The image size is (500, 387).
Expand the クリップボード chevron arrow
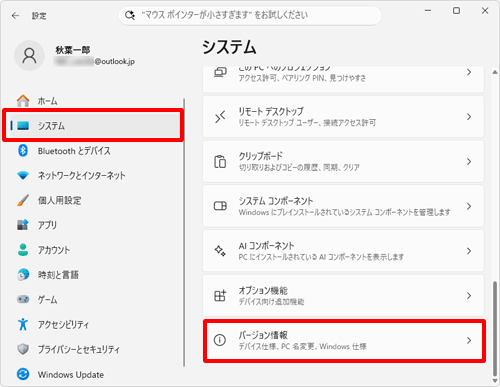[469, 162]
